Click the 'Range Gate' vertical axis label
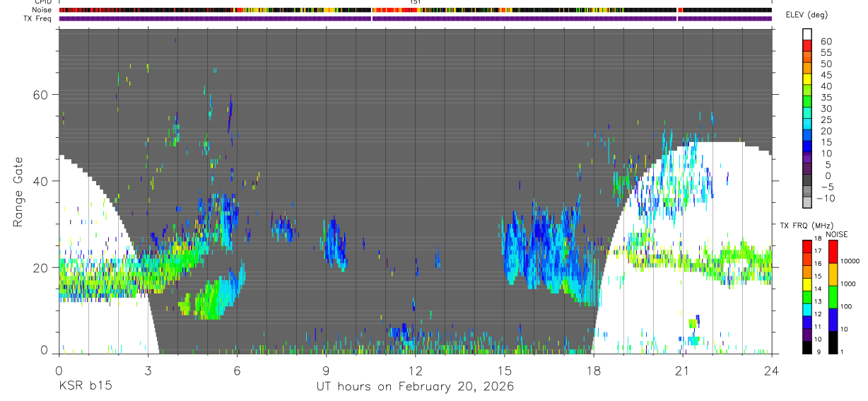Image resolution: width=868 pixels, height=401 pixels. pyautogui.click(x=18, y=192)
